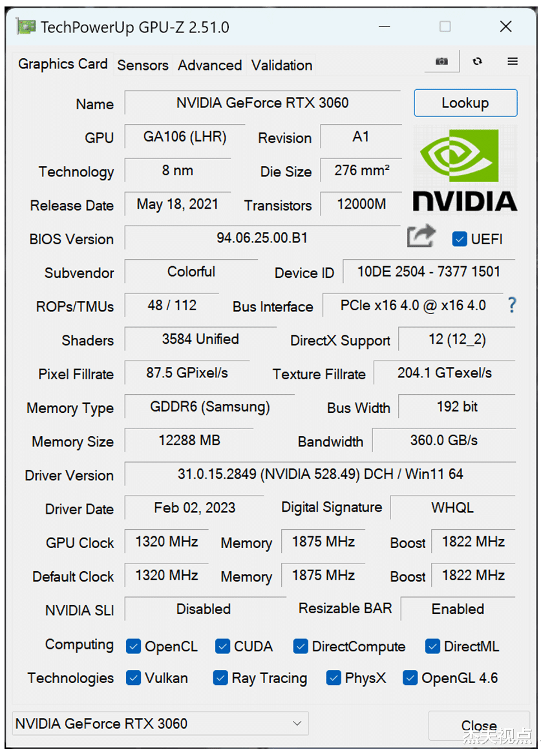541x756 pixels.
Task: Click the refresh icon in the toolbar
Action: [x=478, y=61]
